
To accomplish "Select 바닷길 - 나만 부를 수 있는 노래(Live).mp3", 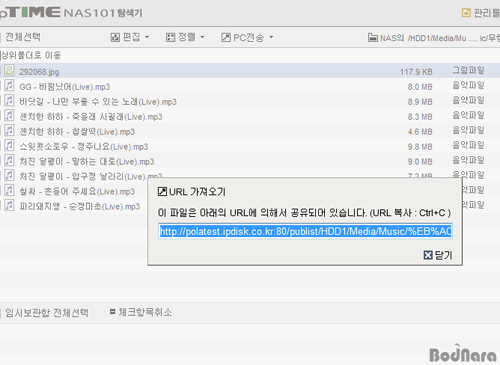I will 98,102.
